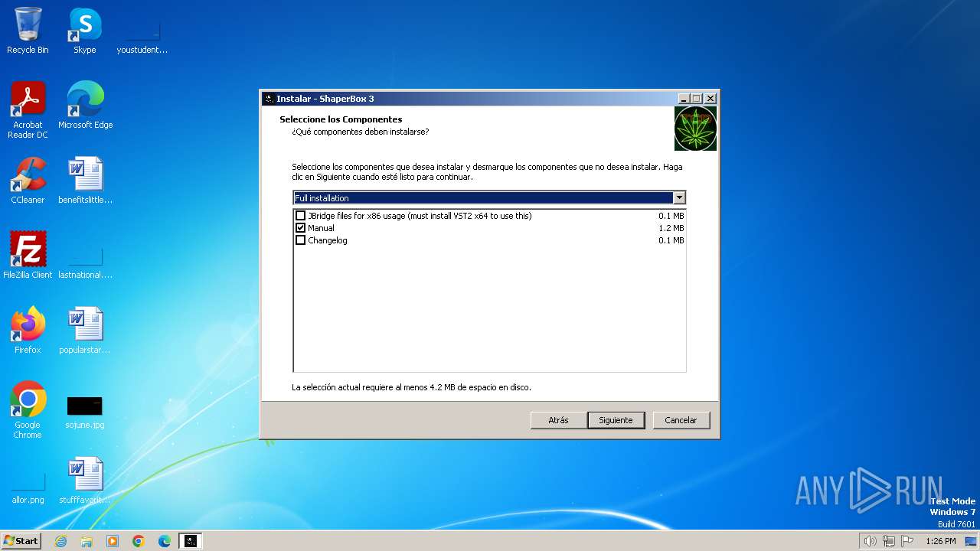Viewport: 980px width, 551px height.
Task: Close the ShaperBox installer window
Action: pyautogui.click(x=710, y=99)
